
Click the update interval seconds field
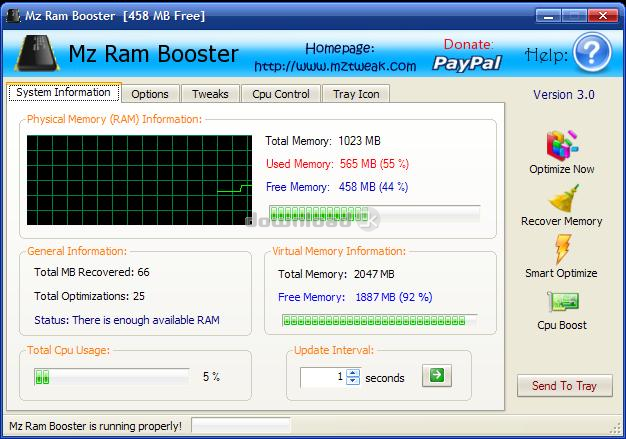(323, 377)
